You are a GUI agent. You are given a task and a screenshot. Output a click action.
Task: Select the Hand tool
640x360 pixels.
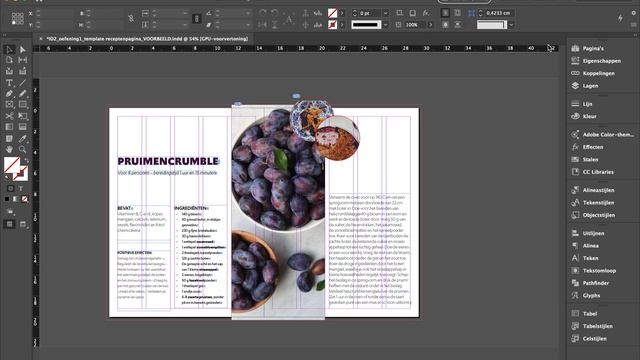click(x=9, y=149)
